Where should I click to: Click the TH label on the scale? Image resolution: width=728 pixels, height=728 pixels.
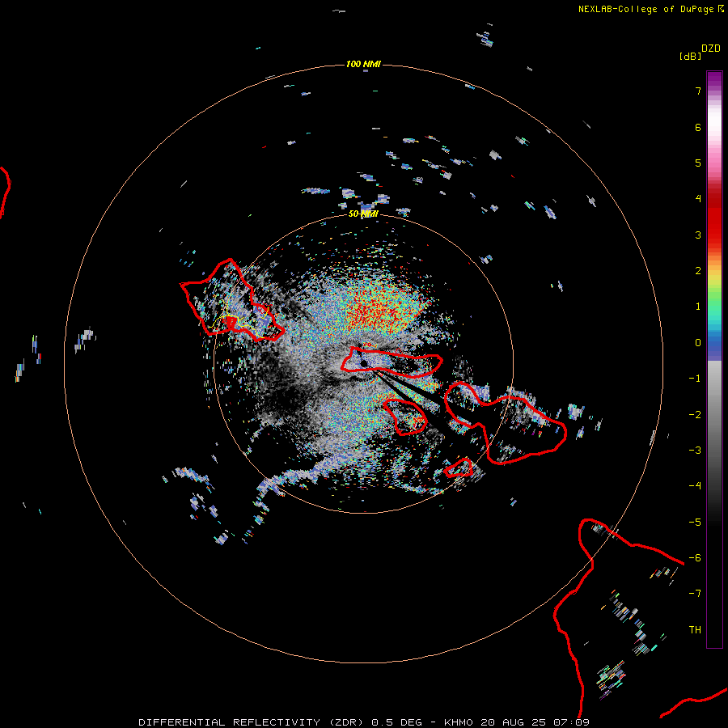point(695,629)
